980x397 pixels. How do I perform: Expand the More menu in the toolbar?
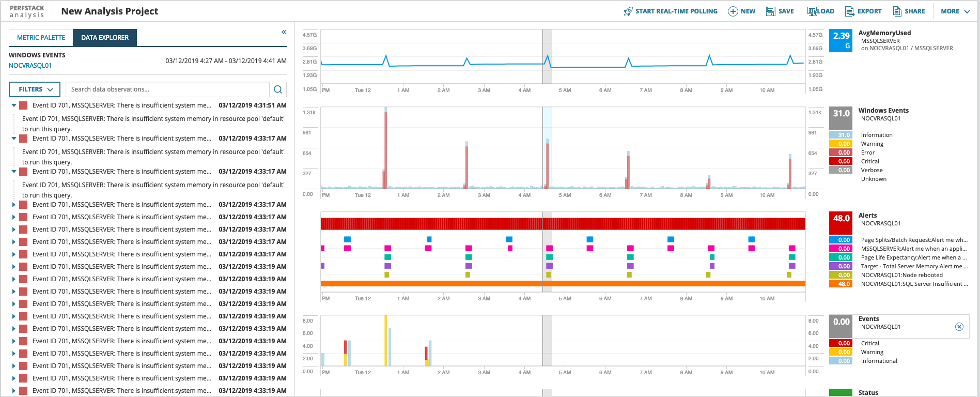click(x=955, y=11)
